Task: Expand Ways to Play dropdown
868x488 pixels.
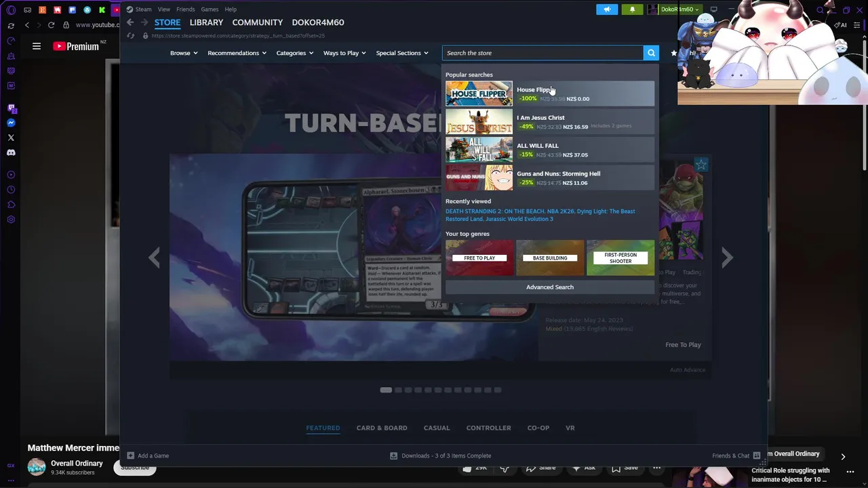Action: tap(344, 53)
